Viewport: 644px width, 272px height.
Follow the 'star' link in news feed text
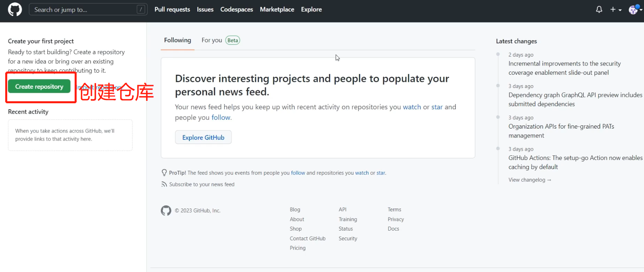437,107
